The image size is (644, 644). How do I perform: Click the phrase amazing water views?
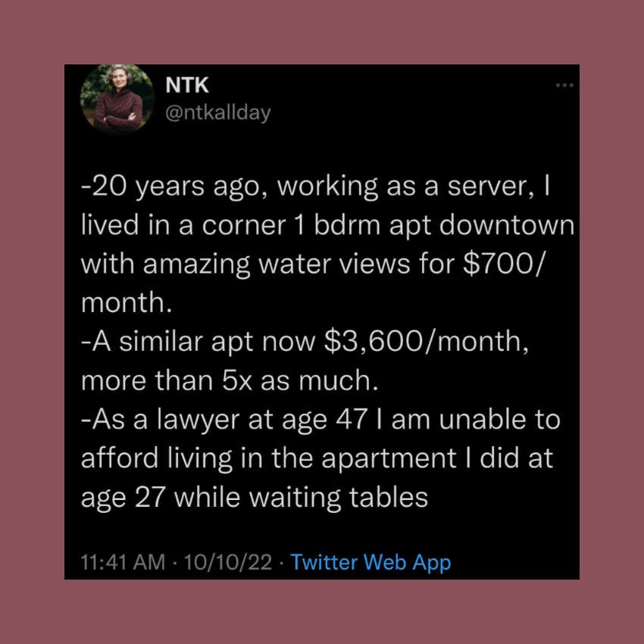pos(261,264)
